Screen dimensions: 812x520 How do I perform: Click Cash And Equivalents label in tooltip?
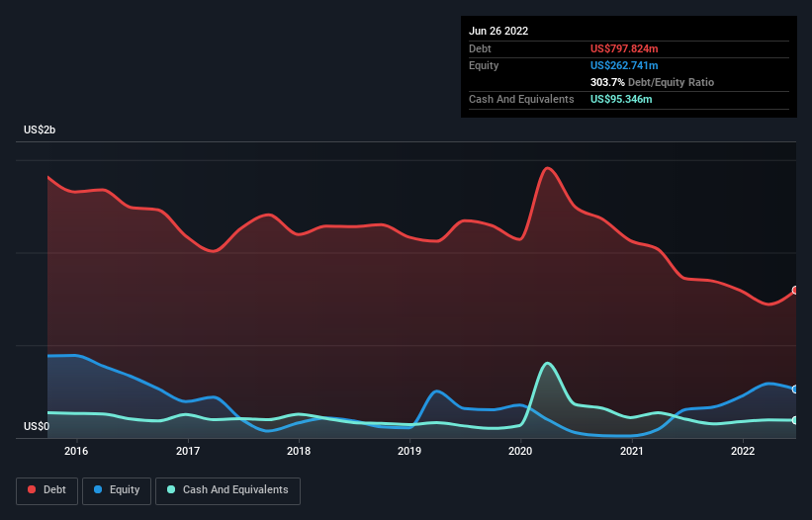click(x=521, y=99)
